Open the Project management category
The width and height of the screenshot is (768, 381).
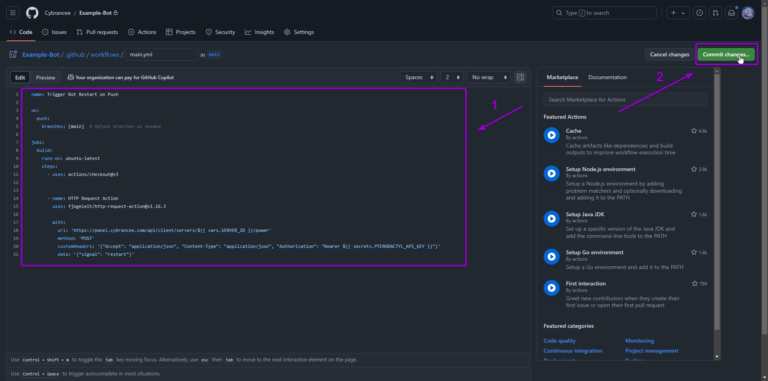[x=652, y=351]
